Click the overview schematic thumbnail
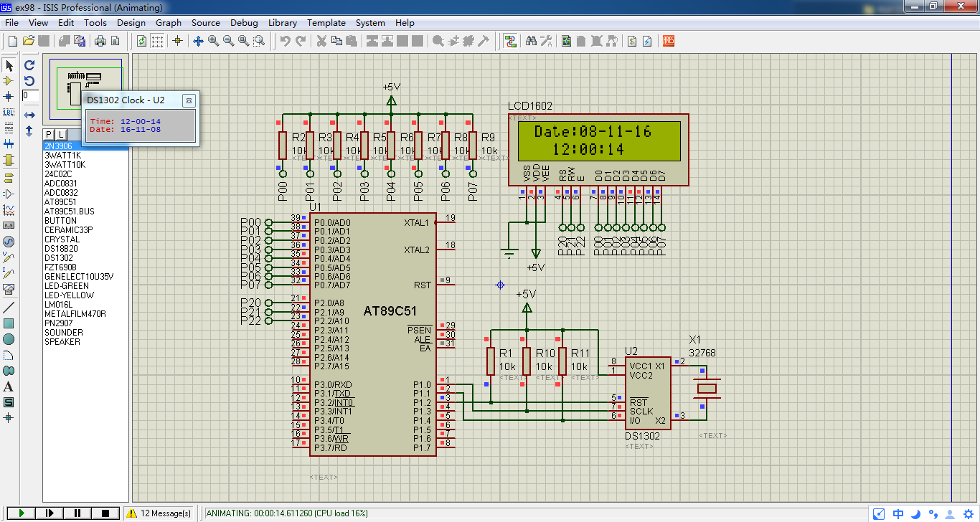The height and width of the screenshot is (522, 980). pos(86,89)
